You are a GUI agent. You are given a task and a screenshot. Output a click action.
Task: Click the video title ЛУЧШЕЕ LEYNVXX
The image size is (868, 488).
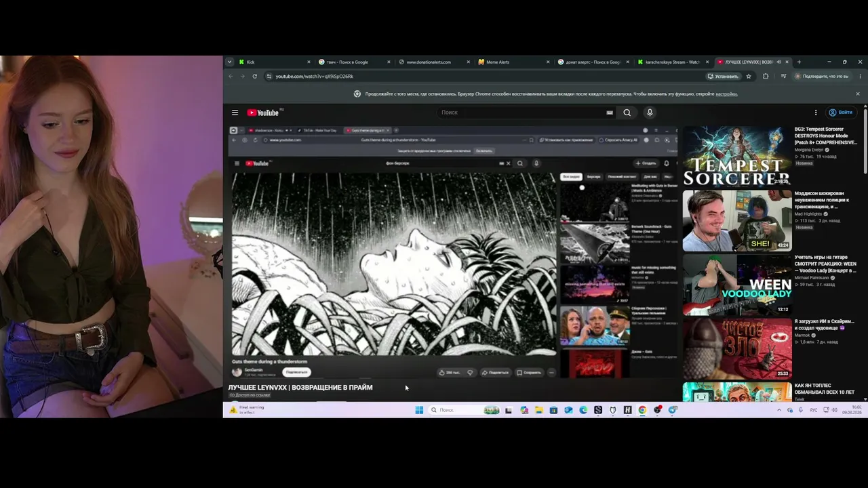click(300, 388)
